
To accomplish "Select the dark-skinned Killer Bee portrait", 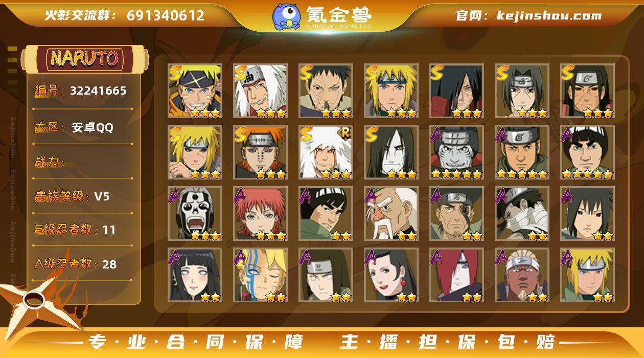I will pos(522,275).
